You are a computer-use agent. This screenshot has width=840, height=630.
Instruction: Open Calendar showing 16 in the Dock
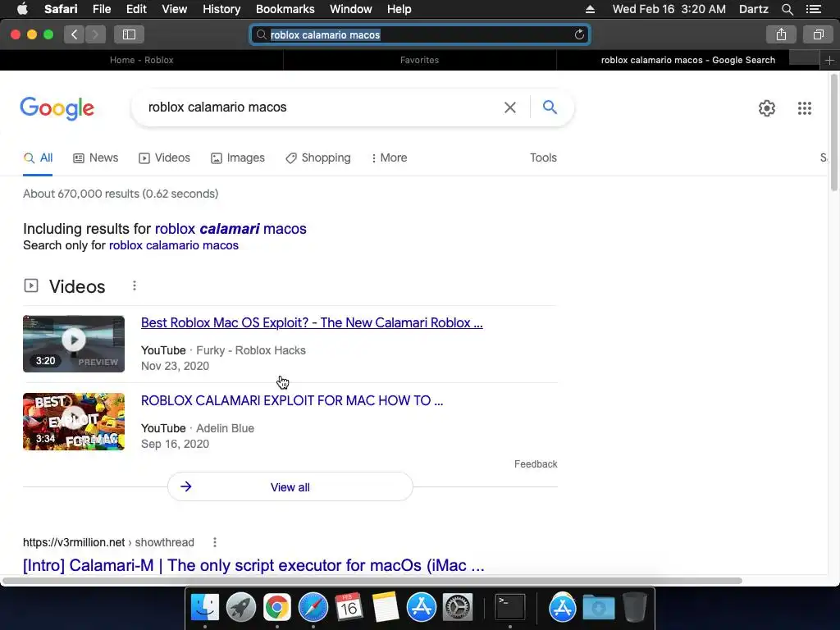coord(349,608)
